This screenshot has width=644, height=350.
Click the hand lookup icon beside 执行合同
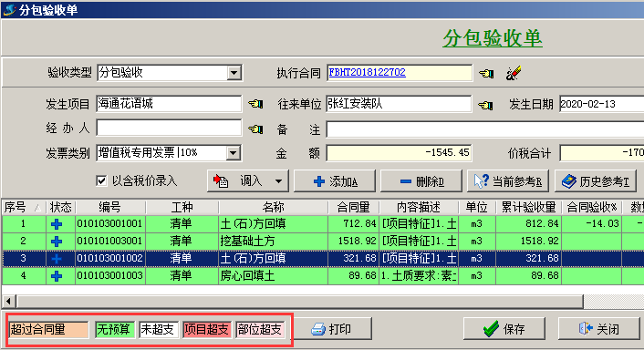coord(486,74)
